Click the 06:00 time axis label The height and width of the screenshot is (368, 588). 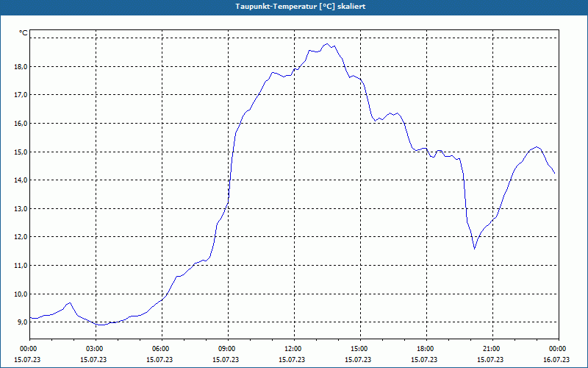point(162,349)
